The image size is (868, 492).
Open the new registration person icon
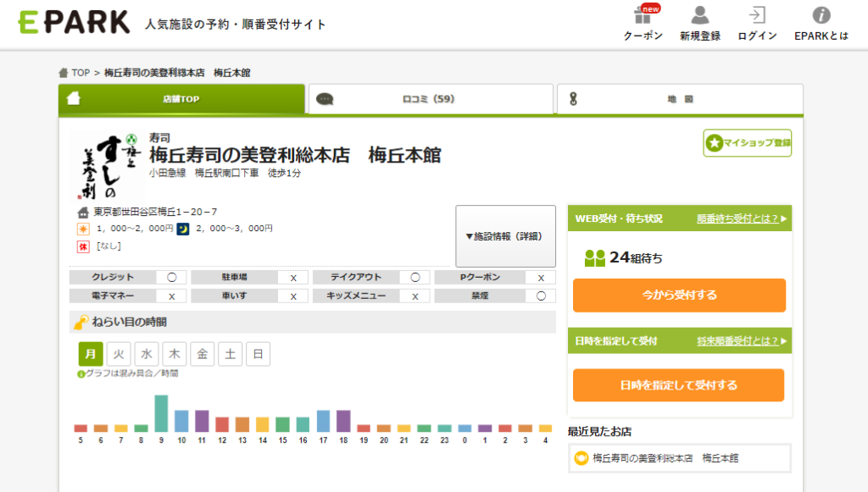coord(699,15)
